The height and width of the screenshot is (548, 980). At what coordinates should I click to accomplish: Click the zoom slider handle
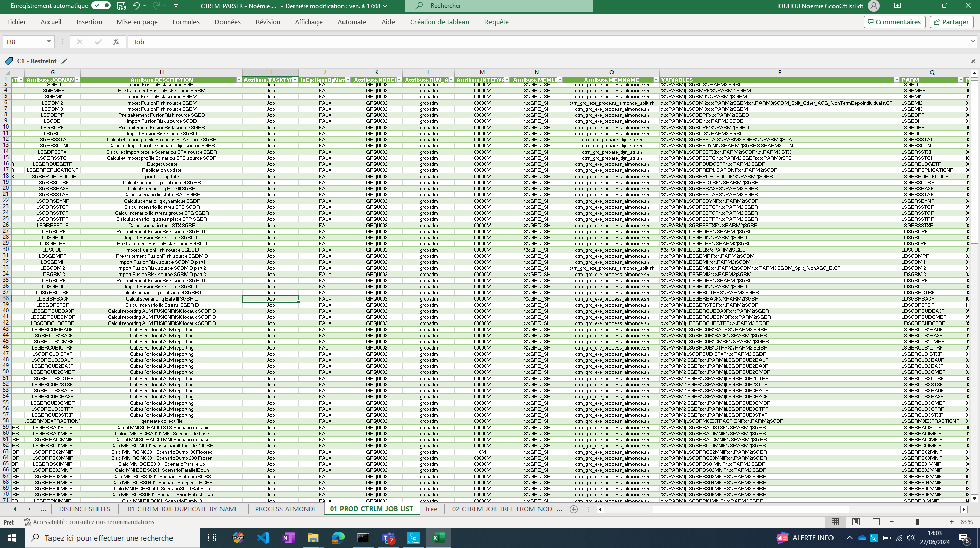(x=917, y=522)
